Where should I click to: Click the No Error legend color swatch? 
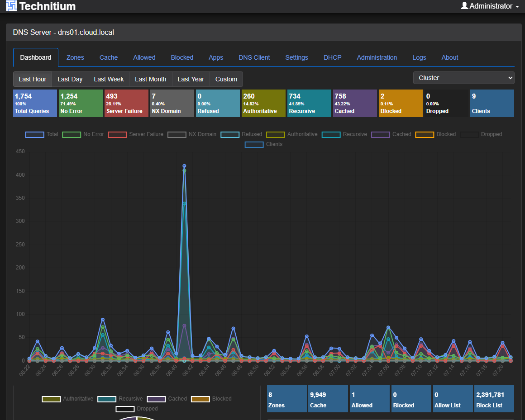[72, 134]
